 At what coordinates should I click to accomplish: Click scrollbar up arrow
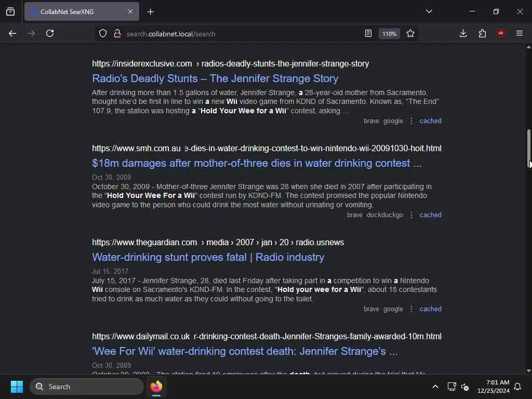(x=528, y=47)
